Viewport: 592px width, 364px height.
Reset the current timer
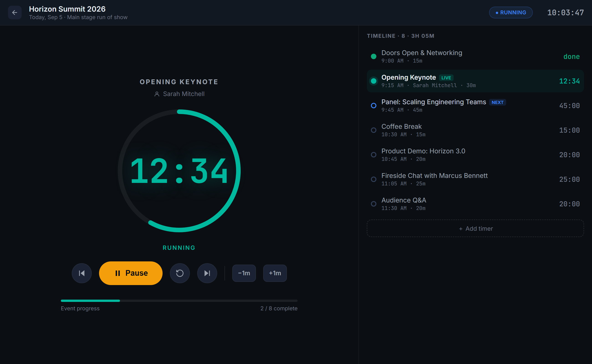tap(180, 273)
